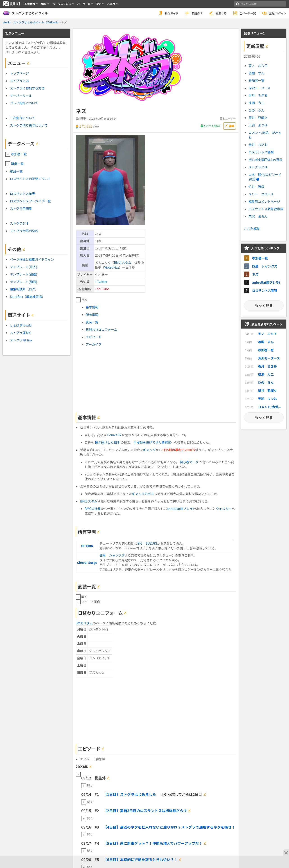Viewport: 289px width, 868px height.
Task: Click the 所有車両 section edit pencil
Action: 98,532
